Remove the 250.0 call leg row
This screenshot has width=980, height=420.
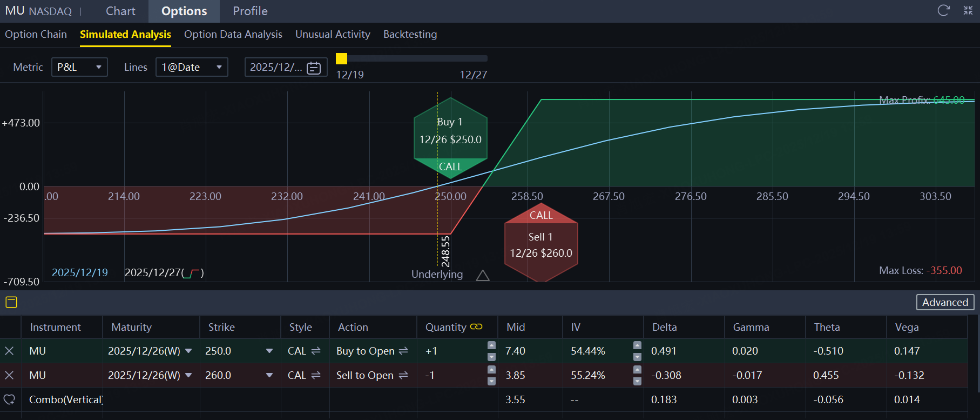click(9, 351)
